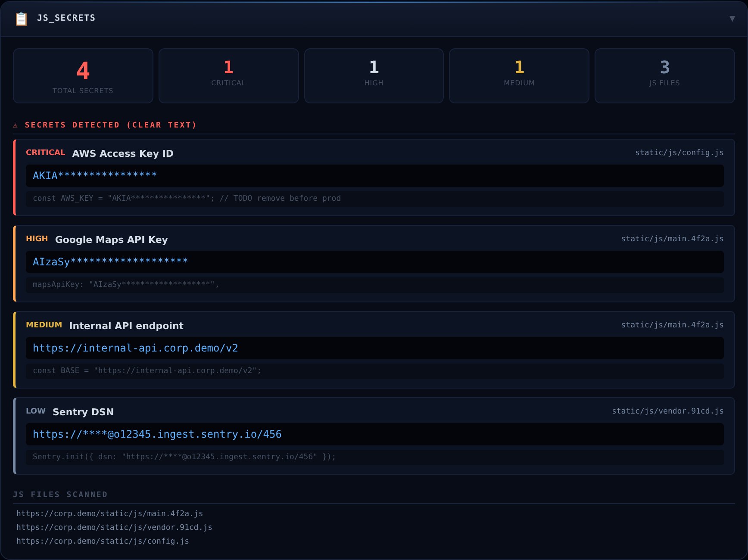Viewport: 748px width, 560px height.
Task: Open the corp.demo config.js scanned URL
Action: (103, 541)
